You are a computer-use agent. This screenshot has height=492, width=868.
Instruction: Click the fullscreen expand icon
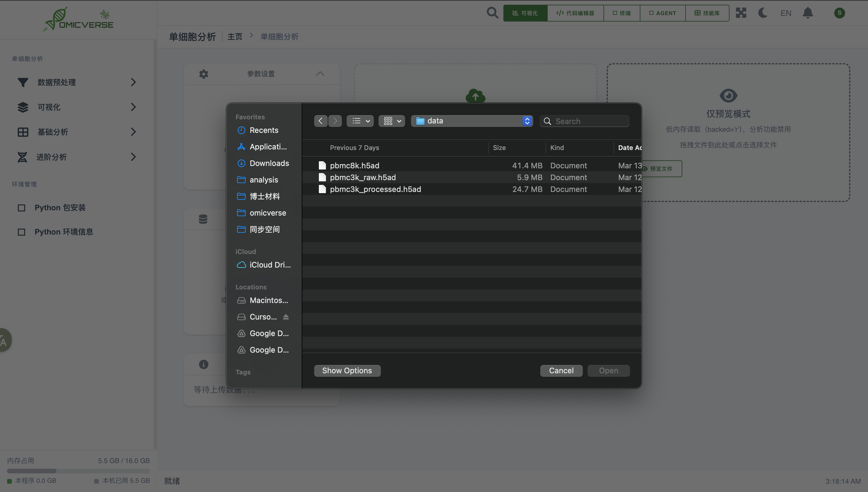coord(741,13)
